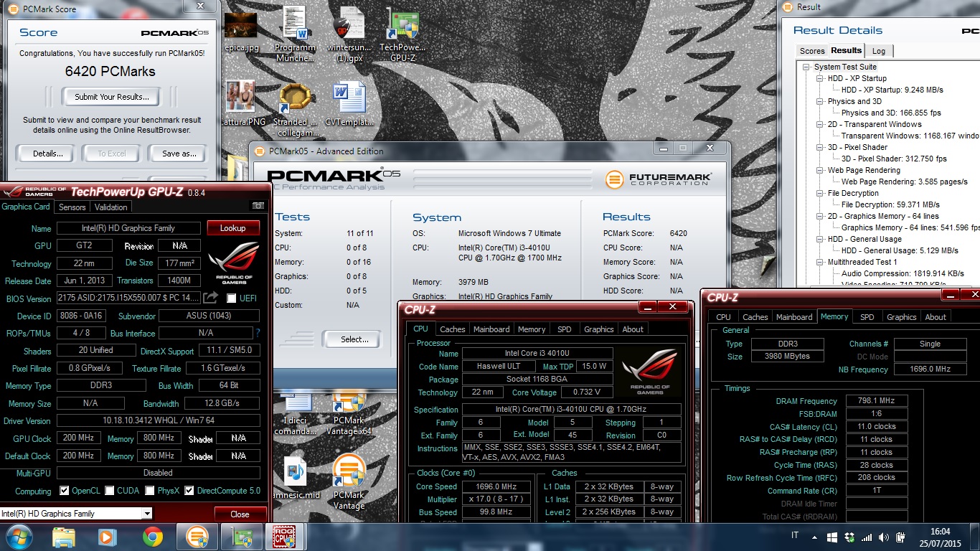
Task: Open Caches tab in left CPU-Z window
Action: [x=453, y=329]
